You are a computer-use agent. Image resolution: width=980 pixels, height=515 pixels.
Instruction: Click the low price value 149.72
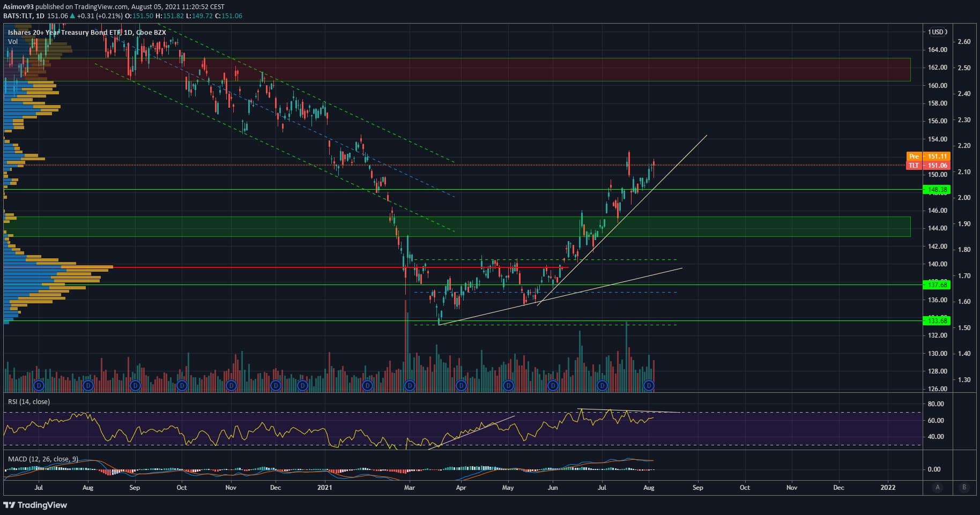pyautogui.click(x=203, y=16)
